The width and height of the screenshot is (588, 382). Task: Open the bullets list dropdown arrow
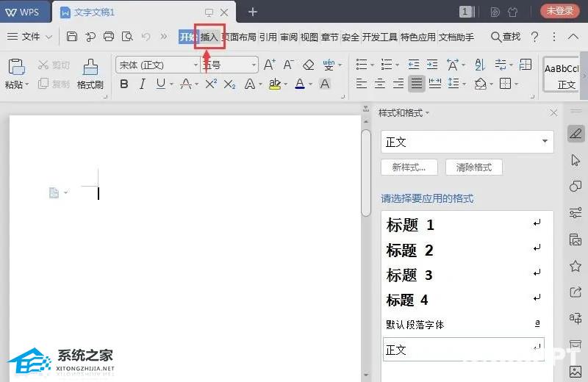tap(373, 65)
